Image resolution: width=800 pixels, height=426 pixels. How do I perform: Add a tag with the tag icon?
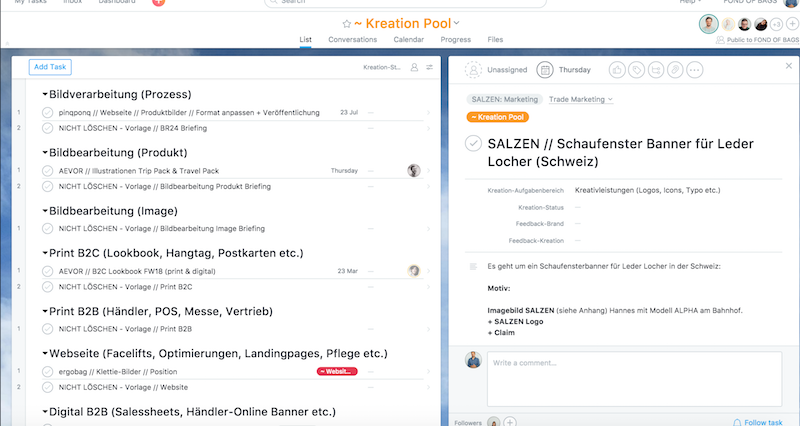click(x=636, y=70)
